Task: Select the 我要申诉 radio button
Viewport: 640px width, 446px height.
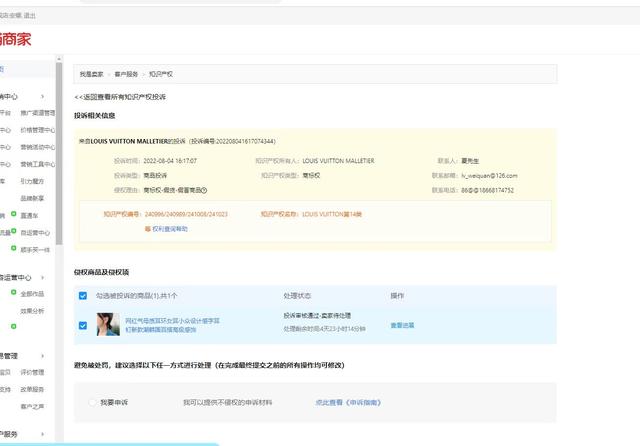Action: 93,402
